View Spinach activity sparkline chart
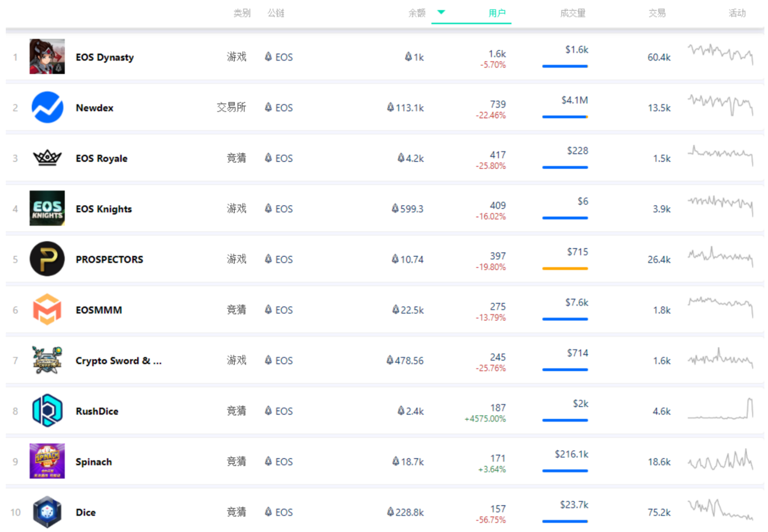Viewport: 768px width, 532px height. (721, 460)
